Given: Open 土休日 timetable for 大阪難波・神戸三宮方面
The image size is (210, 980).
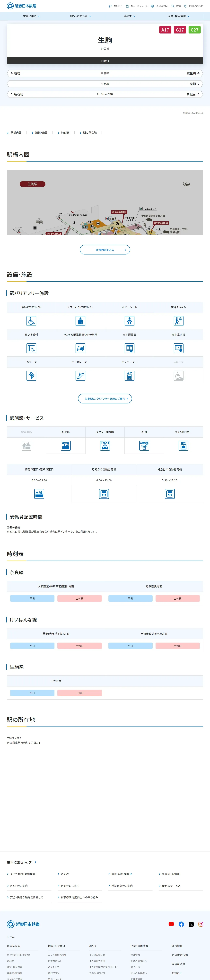Looking at the screenshot, I should pos(79,598).
